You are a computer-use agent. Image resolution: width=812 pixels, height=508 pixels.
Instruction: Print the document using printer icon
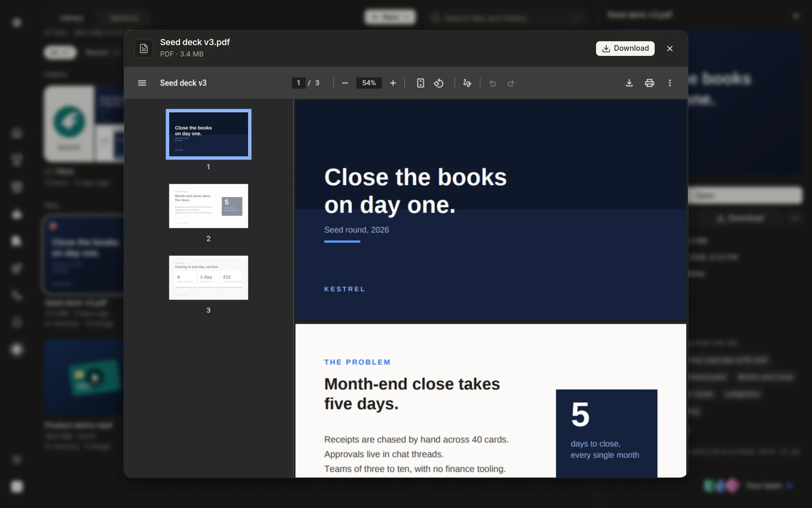tap(649, 83)
